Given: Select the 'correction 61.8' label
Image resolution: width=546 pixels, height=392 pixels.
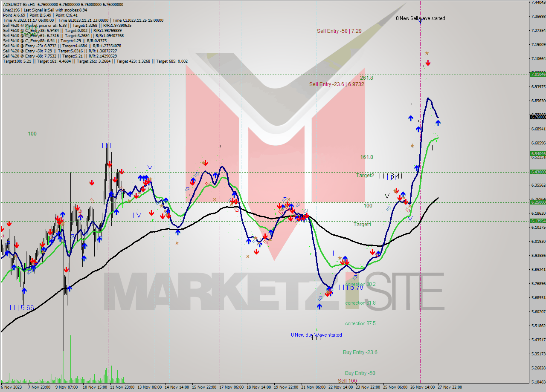Looking at the screenshot, I should click(360, 303).
